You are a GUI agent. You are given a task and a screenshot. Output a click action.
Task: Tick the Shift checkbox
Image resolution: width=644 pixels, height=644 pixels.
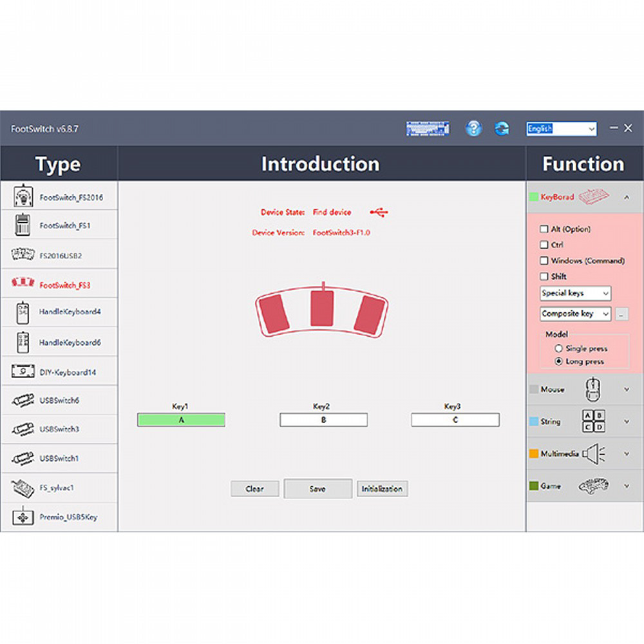tap(544, 276)
